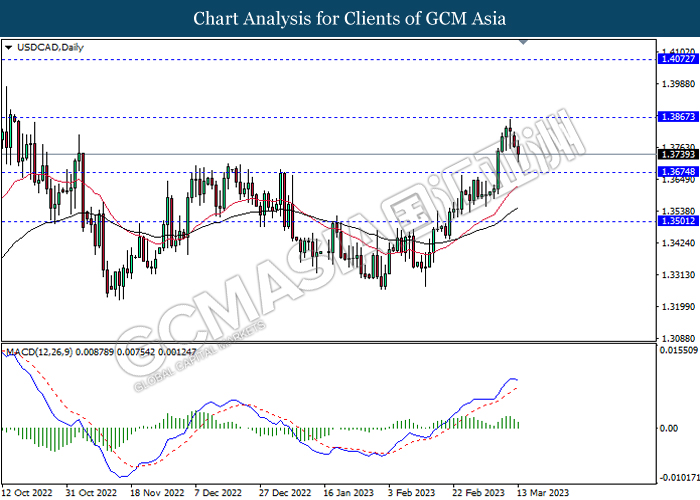Click the MACD -0.010171 scale value

tap(679, 478)
